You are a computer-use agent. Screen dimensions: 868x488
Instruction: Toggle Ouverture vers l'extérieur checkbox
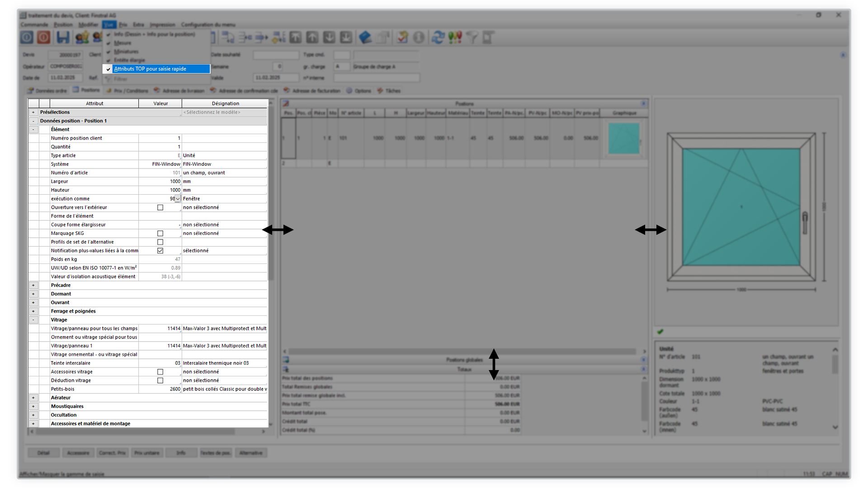click(x=160, y=207)
